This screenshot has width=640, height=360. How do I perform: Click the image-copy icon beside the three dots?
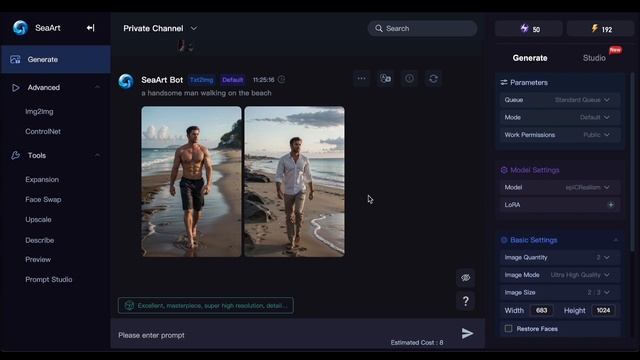pyautogui.click(x=385, y=78)
